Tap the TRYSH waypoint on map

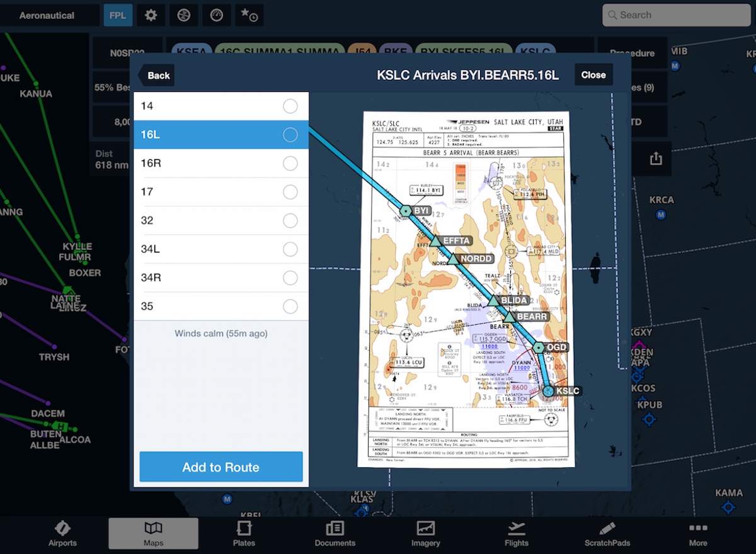(54, 346)
